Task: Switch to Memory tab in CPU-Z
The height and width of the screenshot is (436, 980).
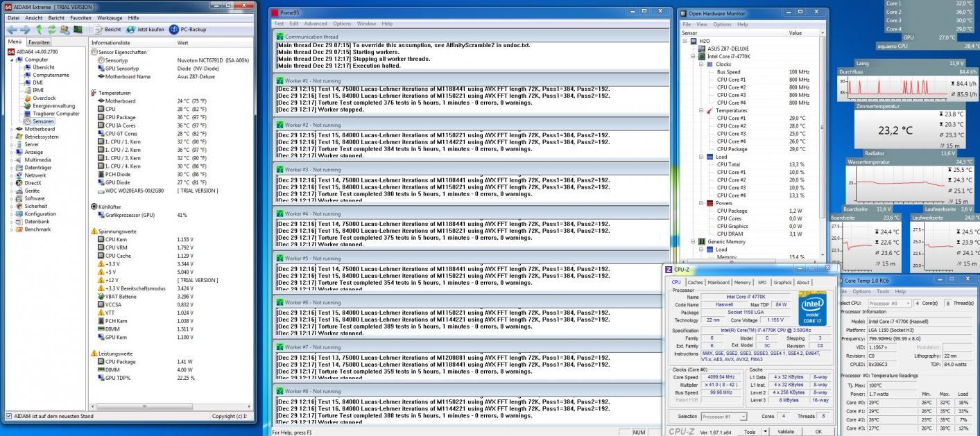Action: 742,282
